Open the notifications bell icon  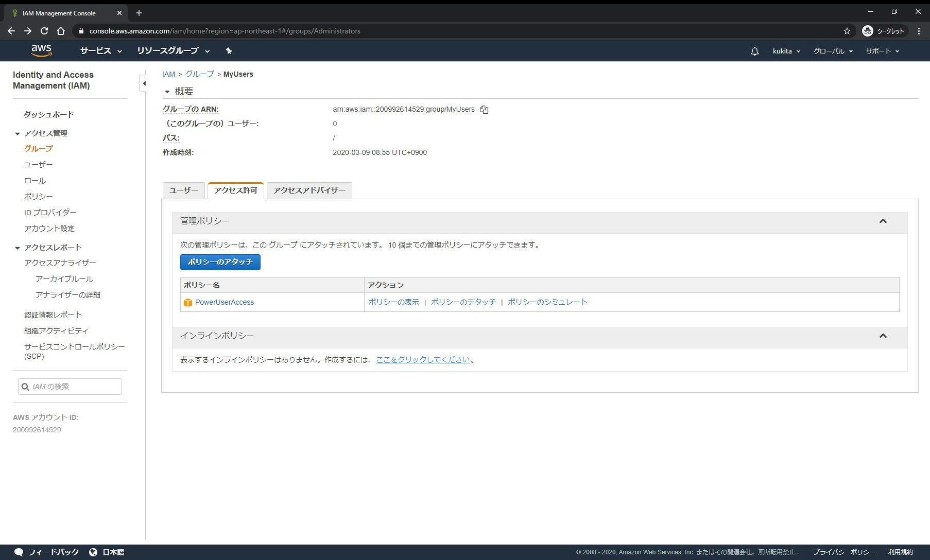click(x=754, y=51)
